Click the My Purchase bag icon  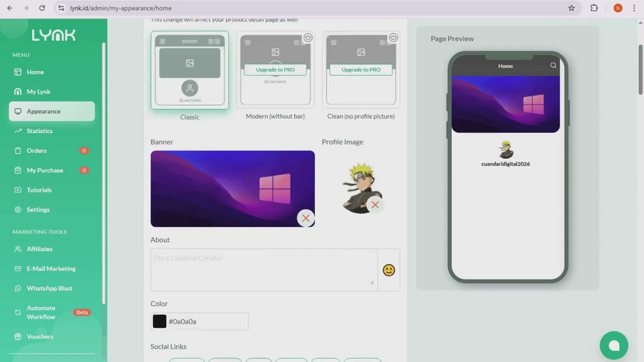point(18,170)
